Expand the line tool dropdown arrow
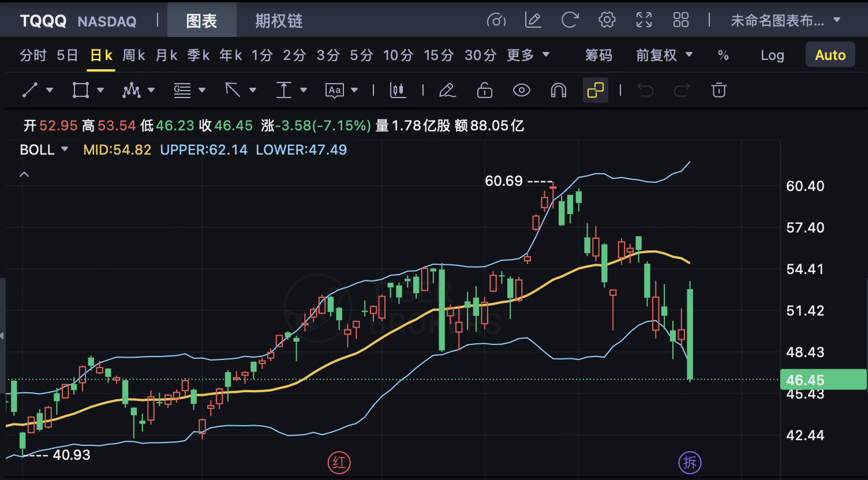This screenshot has height=480, width=868. point(49,90)
